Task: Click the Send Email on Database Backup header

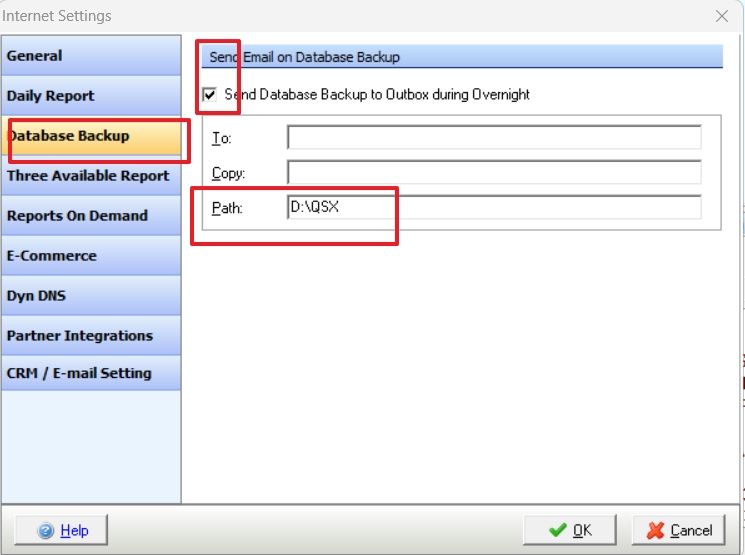Action: pos(462,57)
